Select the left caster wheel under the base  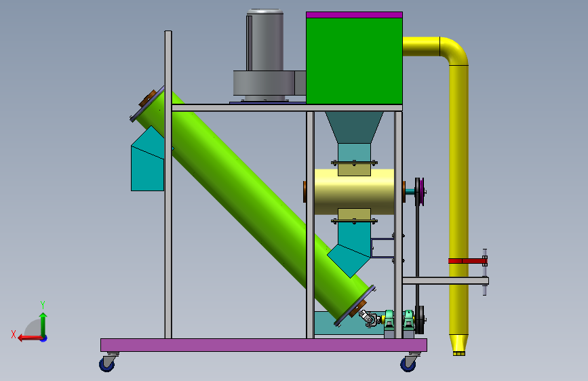click(x=108, y=362)
